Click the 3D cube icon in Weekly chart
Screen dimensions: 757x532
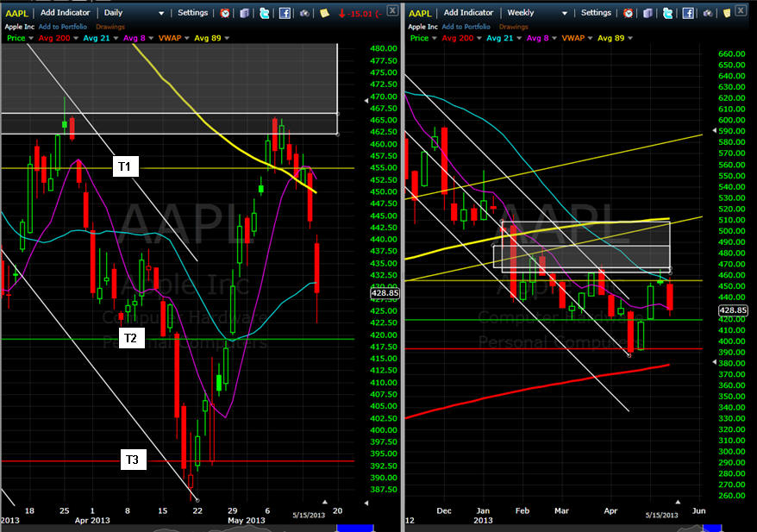648,13
